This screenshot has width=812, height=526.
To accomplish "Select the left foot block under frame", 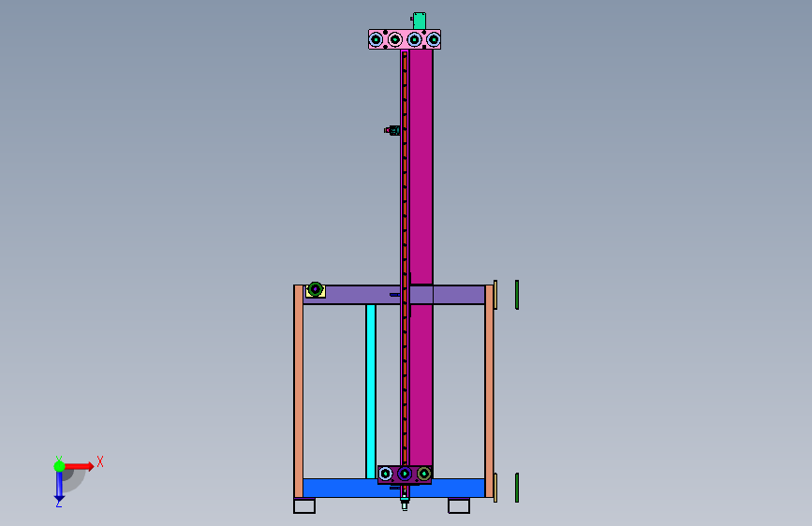I will point(304,505).
